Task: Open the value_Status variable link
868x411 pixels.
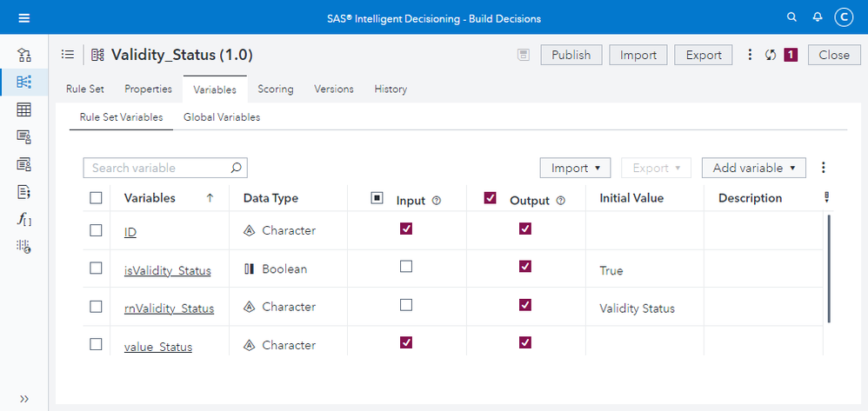Action: tap(157, 347)
